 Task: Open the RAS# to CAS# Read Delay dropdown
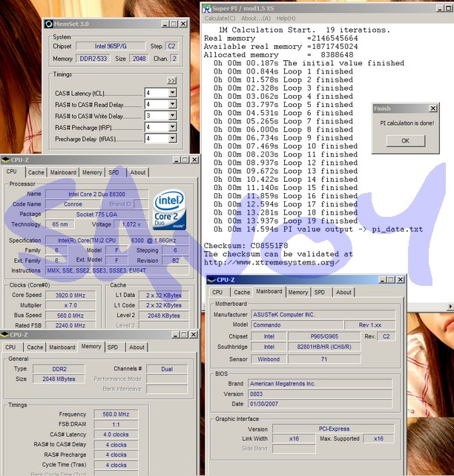coord(172,104)
